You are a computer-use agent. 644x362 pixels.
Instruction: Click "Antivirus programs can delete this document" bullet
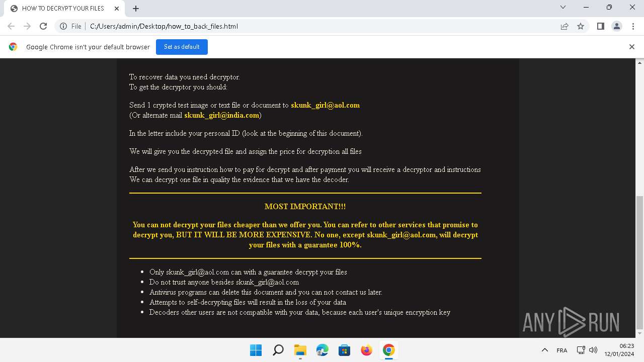click(266, 292)
